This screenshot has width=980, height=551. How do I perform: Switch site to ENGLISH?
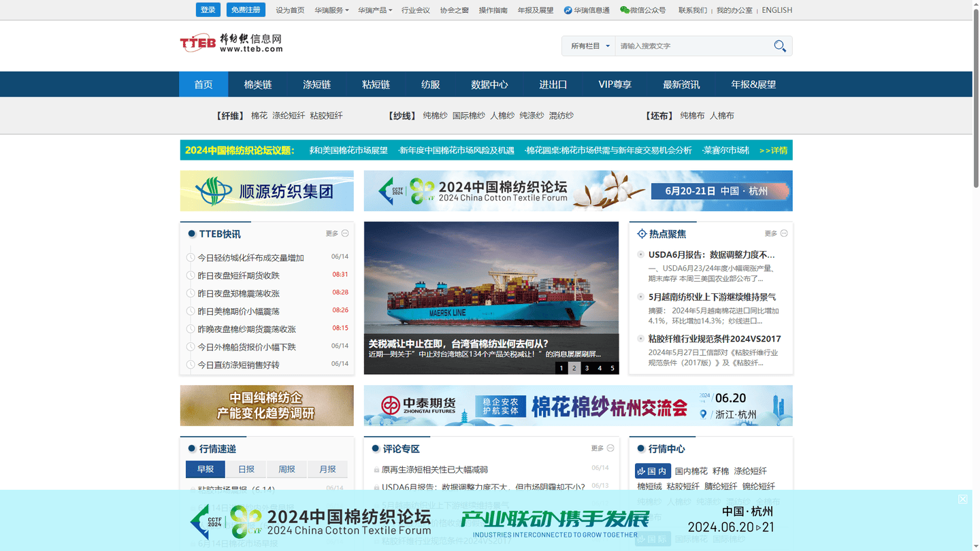pyautogui.click(x=777, y=10)
